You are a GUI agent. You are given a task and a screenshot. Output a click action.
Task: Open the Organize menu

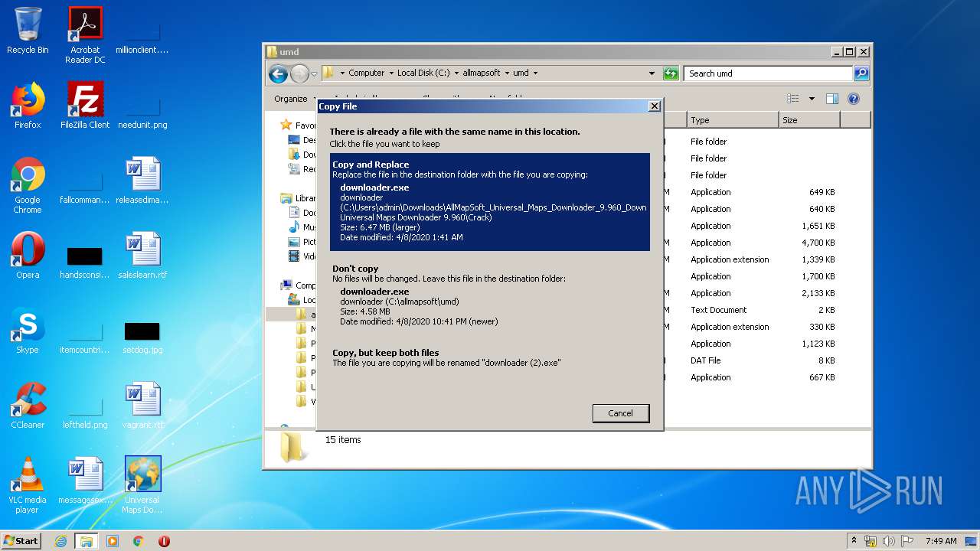click(x=295, y=99)
